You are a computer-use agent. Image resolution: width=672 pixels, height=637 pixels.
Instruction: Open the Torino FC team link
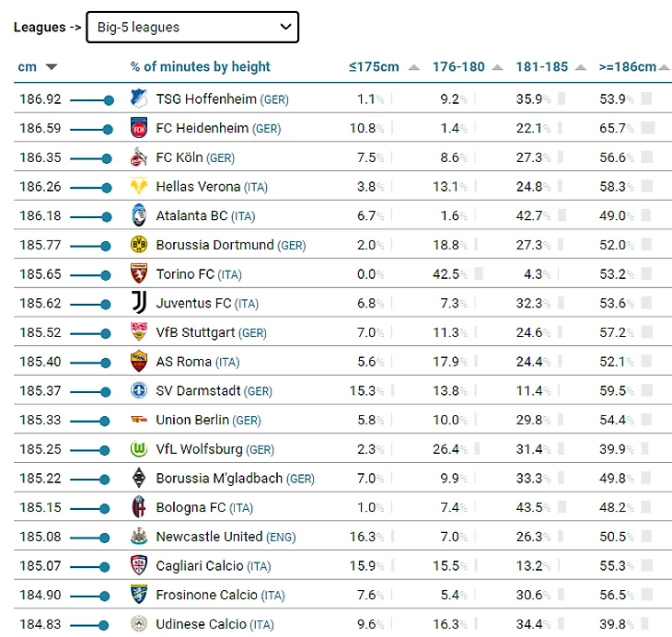click(x=185, y=274)
